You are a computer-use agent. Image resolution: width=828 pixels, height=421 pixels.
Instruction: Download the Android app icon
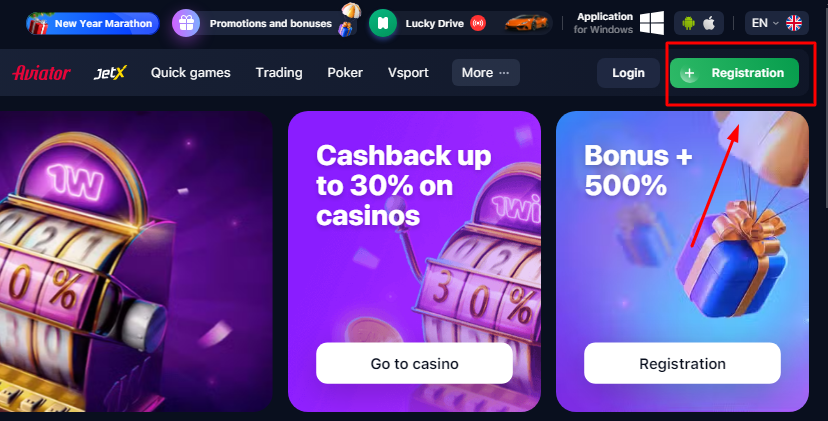[x=688, y=23]
